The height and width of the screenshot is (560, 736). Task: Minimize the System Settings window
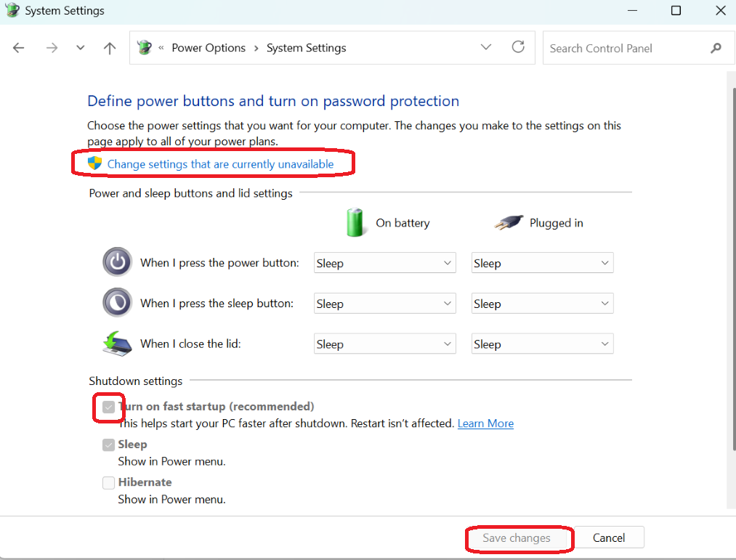632,10
